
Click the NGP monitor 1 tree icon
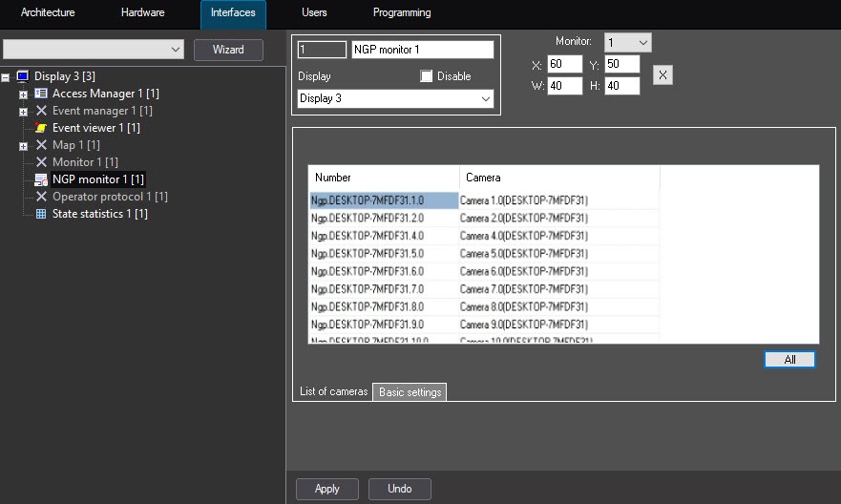[41, 179]
